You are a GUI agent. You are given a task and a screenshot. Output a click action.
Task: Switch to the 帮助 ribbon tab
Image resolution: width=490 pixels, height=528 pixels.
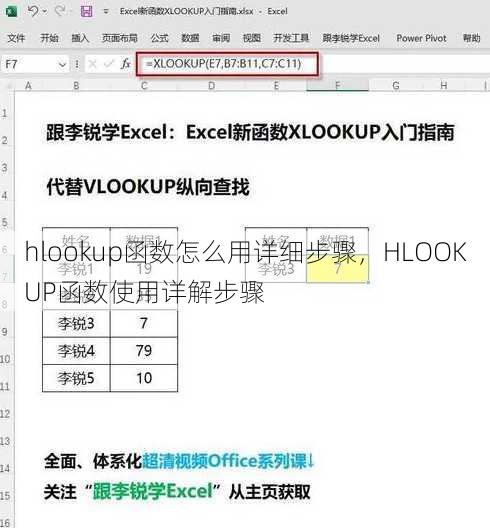click(x=471, y=38)
